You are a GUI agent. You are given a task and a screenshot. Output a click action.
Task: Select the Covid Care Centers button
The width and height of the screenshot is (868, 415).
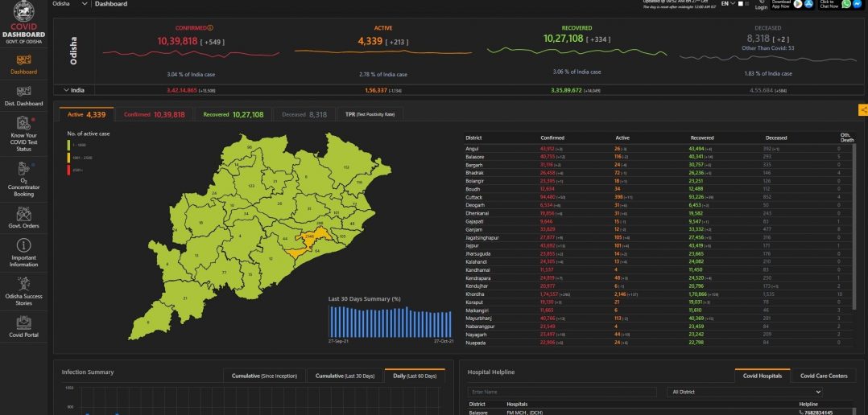tap(823, 376)
